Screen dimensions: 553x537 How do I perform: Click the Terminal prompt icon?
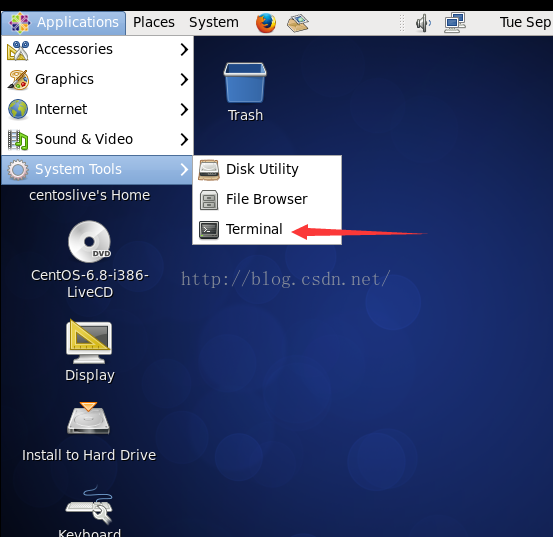[x=209, y=230]
